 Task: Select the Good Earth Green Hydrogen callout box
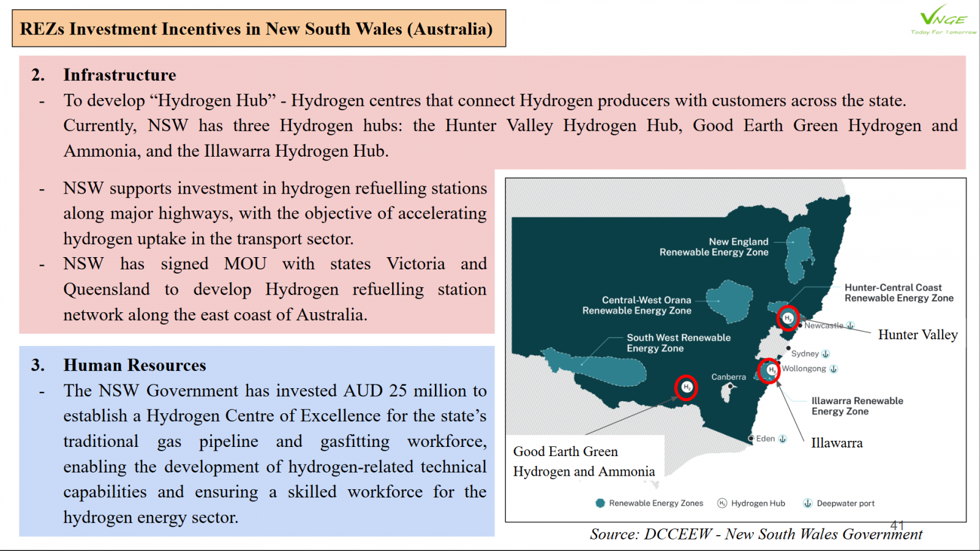pyautogui.click(x=584, y=461)
